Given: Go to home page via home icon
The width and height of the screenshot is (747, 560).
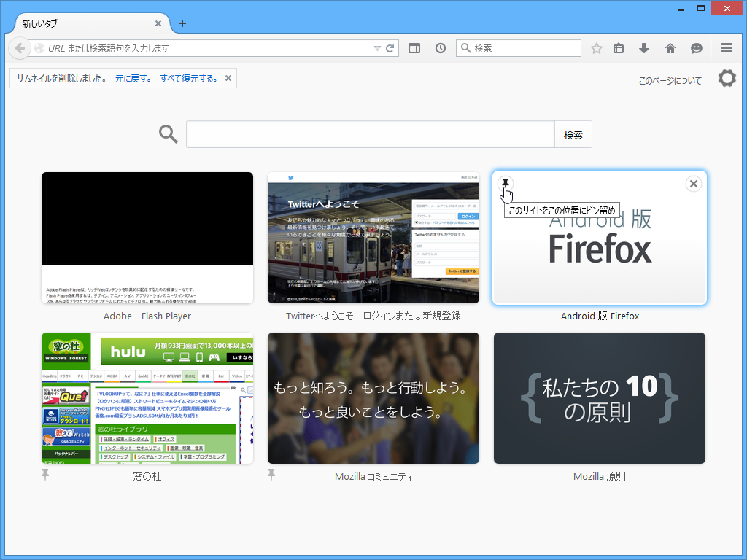Looking at the screenshot, I should (x=670, y=48).
